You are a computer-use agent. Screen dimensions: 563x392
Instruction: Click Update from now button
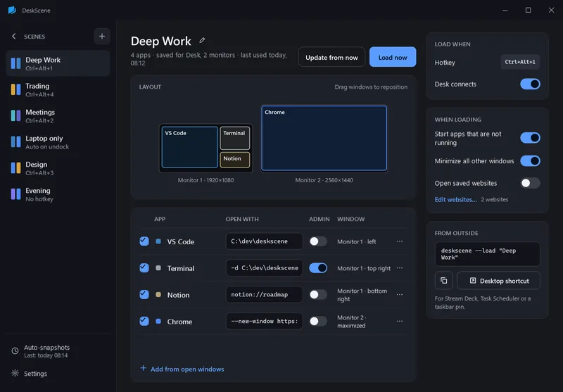(331, 57)
